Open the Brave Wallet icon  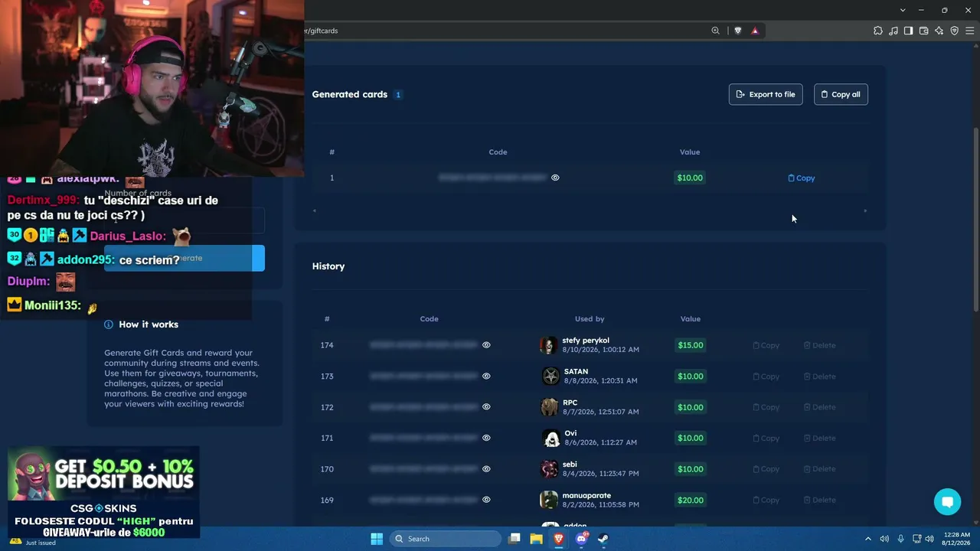tap(924, 31)
